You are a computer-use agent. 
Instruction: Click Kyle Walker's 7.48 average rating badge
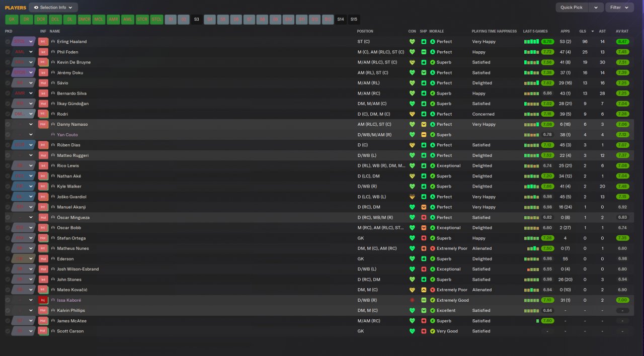pyautogui.click(x=622, y=187)
